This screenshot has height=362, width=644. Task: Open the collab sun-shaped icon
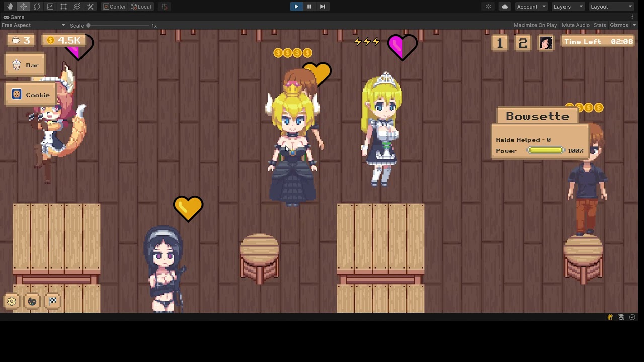click(x=488, y=7)
